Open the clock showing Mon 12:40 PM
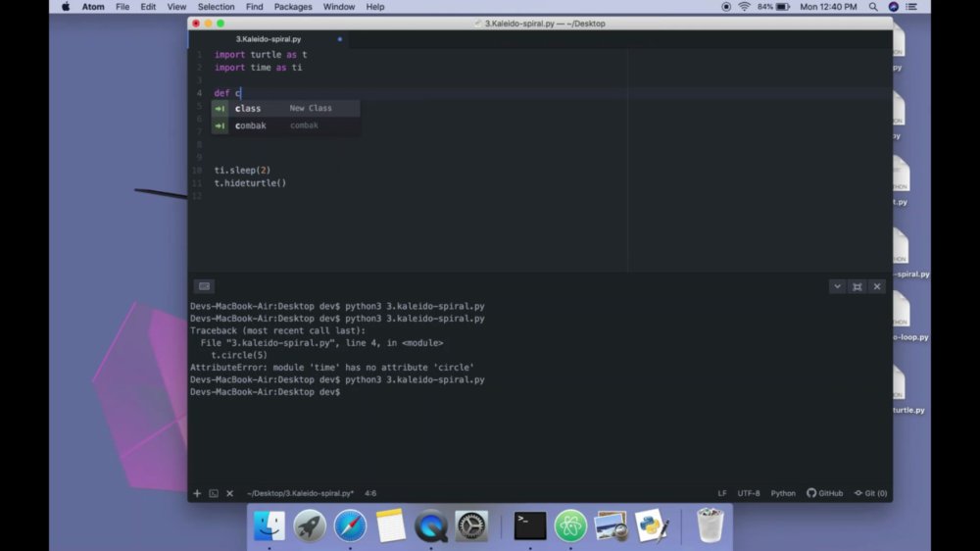The height and width of the screenshot is (551, 980). 828,7
